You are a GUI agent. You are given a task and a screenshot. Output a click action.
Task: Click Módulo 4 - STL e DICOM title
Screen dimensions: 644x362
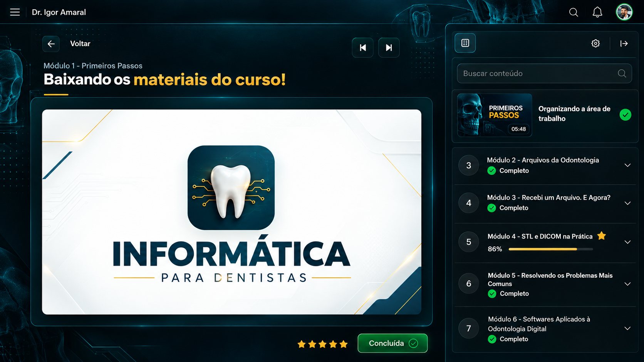(x=540, y=237)
